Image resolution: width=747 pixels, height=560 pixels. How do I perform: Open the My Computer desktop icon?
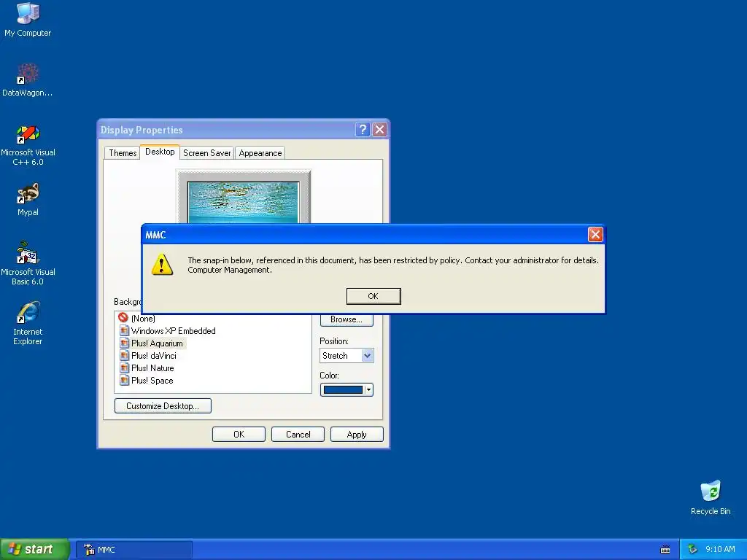click(x=28, y=19)
